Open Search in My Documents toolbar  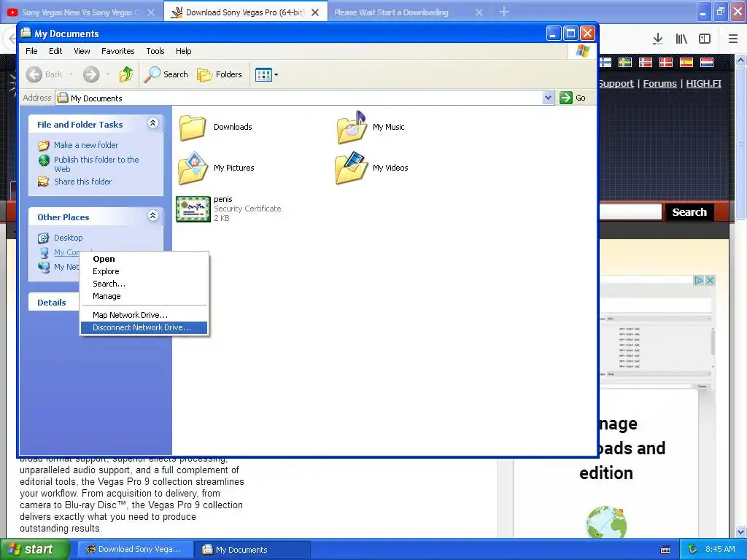coord(166,74)
